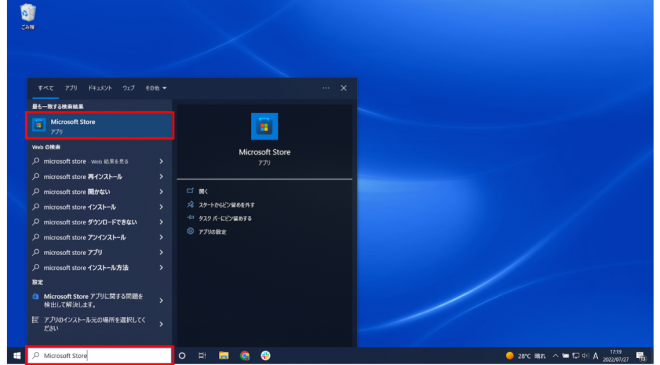
Task: Open the notification center icon
Action: pos(641,356)
